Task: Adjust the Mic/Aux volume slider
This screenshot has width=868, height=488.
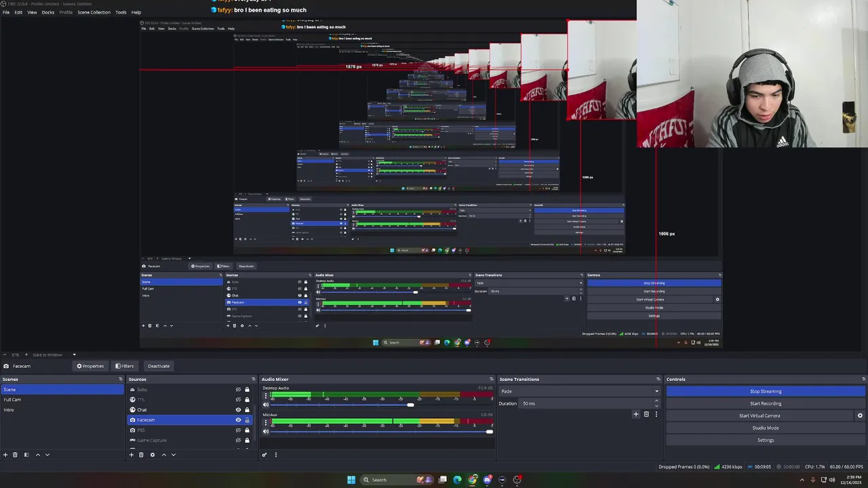Action: (489, 431)
